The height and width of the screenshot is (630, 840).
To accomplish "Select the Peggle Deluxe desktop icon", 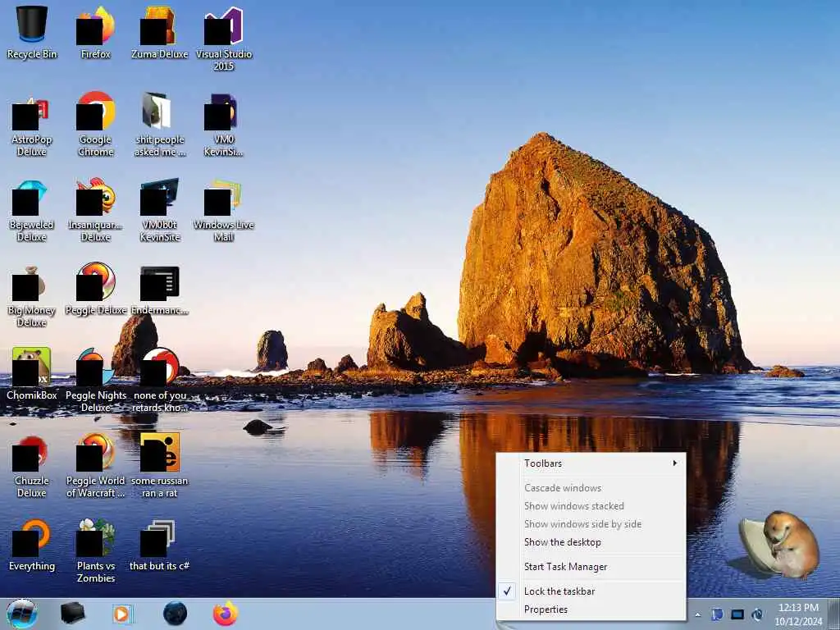I will (x=96, y=290).
